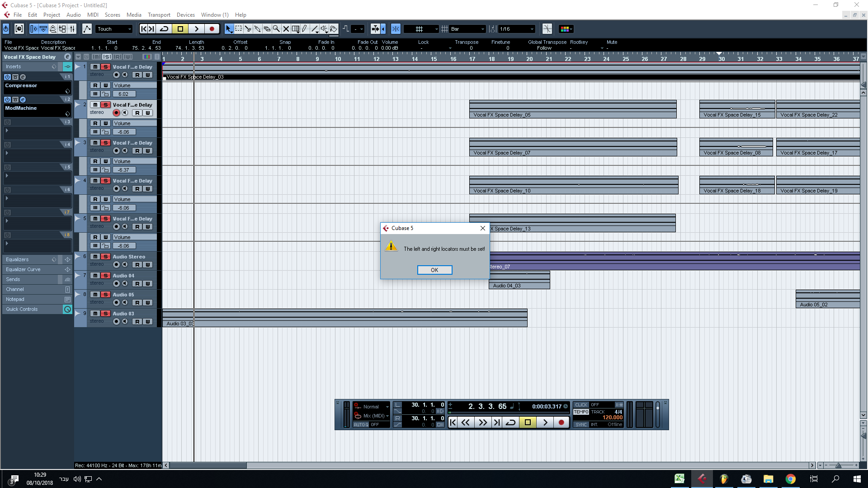Choose the Zoom magnifier tool
868x488 pixels.
pyautogui.click(x=276, y=29)
